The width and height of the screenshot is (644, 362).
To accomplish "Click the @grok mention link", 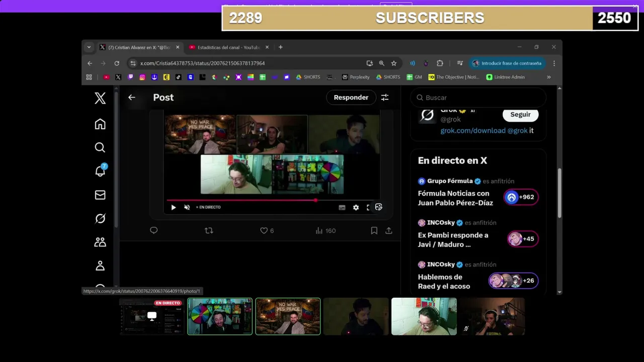I will [x=517, y=130].
